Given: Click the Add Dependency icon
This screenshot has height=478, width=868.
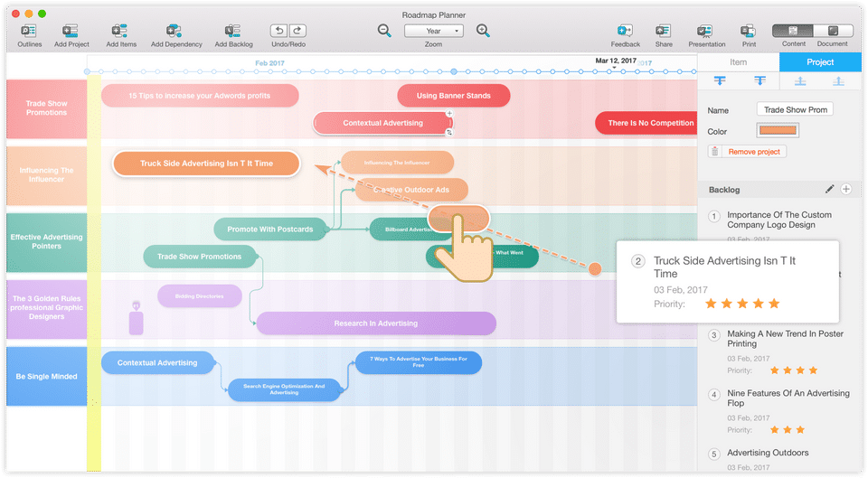Looking at the screenshot, I should (174, 31).
